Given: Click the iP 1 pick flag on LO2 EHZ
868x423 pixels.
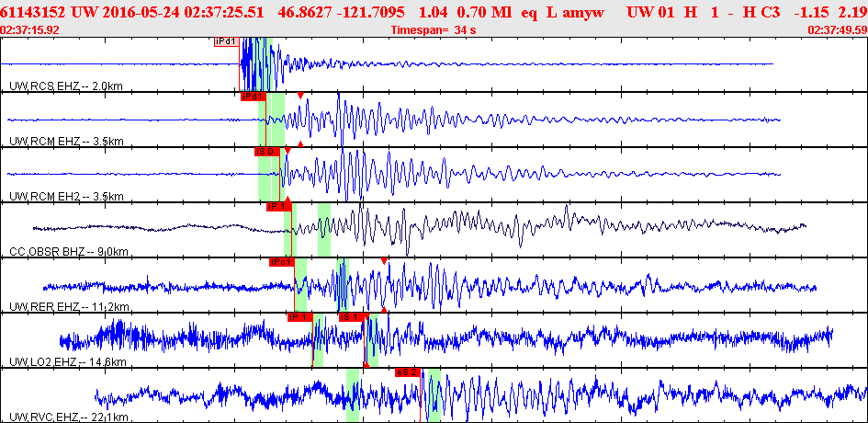Looking at the screenshot, I should tap(299, 317).
